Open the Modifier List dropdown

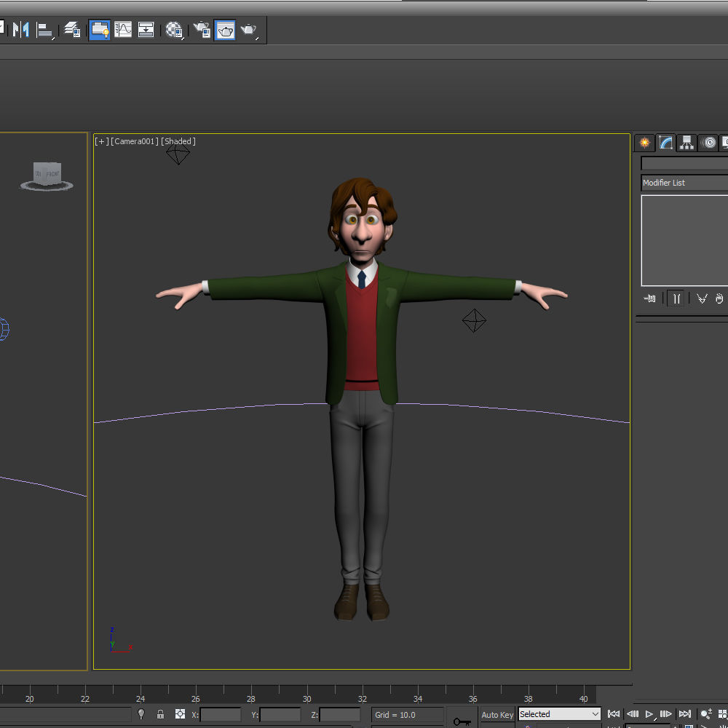[684, 183]
